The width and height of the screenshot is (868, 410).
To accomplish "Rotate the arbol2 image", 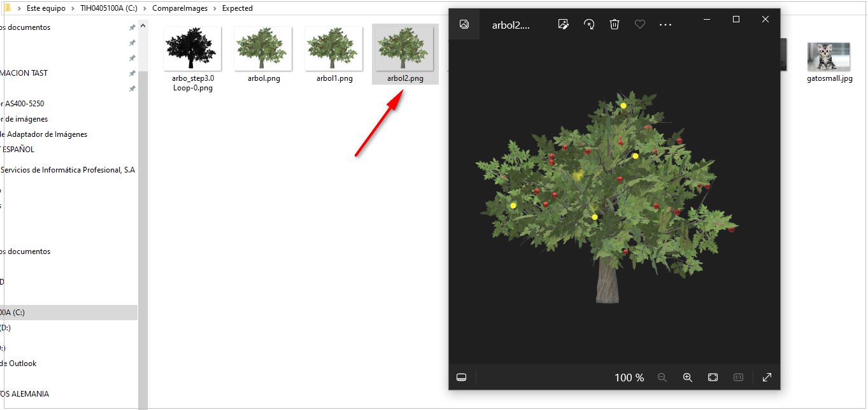I will [x=589, y=24].
